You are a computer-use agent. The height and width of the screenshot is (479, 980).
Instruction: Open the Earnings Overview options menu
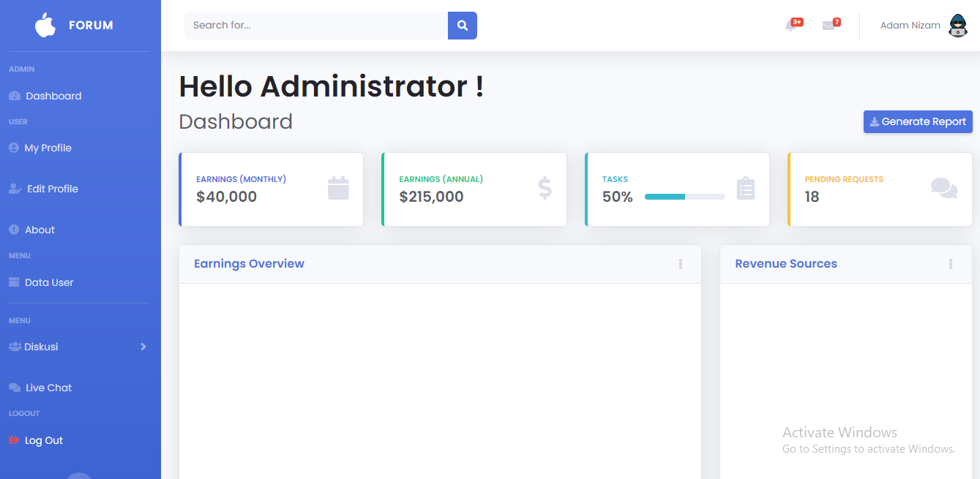coord(680,264)
